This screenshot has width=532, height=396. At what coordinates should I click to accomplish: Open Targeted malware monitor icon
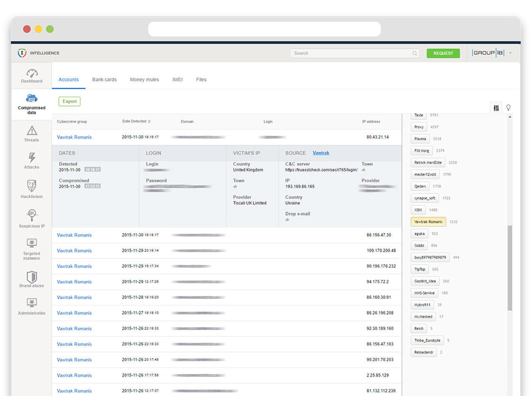(32, 243)
